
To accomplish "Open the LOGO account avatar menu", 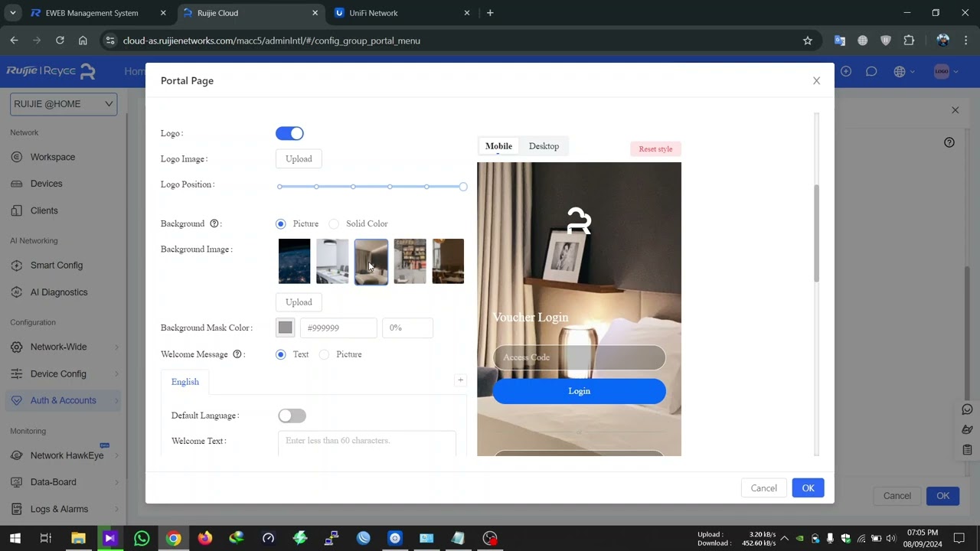I will (946, 71).
